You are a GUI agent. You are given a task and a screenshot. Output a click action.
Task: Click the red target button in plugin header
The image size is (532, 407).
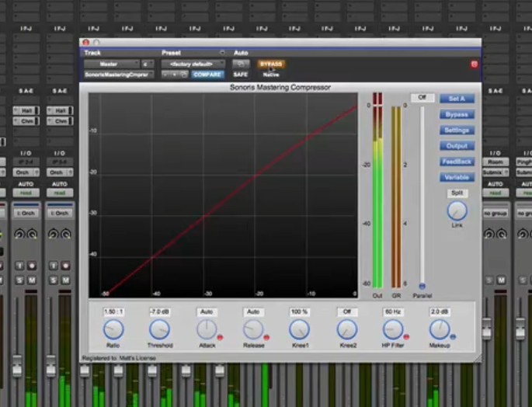point(474,64)
